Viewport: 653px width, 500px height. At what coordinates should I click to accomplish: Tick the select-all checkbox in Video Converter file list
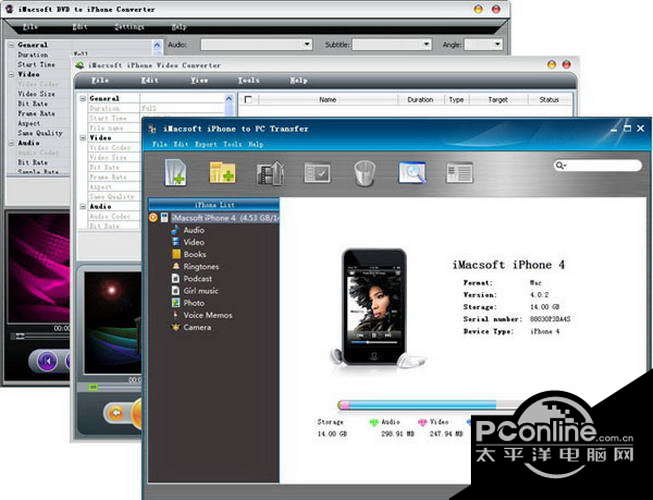tap(248, 100)
